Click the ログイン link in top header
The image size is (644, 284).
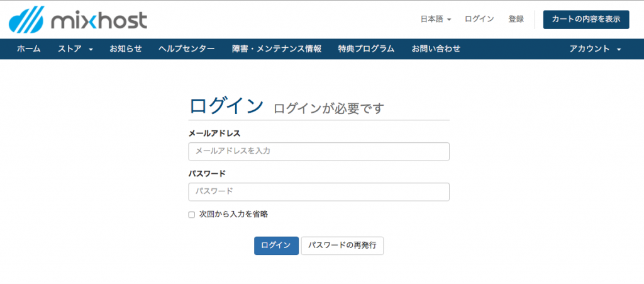[x=479, y=20]
